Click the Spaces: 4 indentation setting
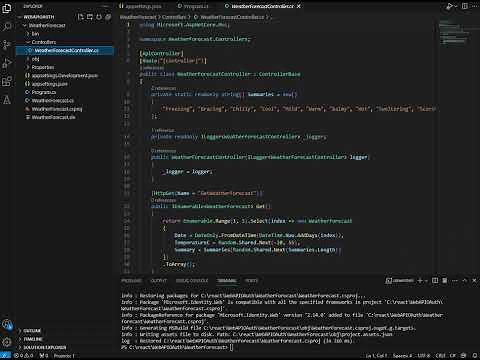This screenshot has height=360, width=480. (402, 356)
